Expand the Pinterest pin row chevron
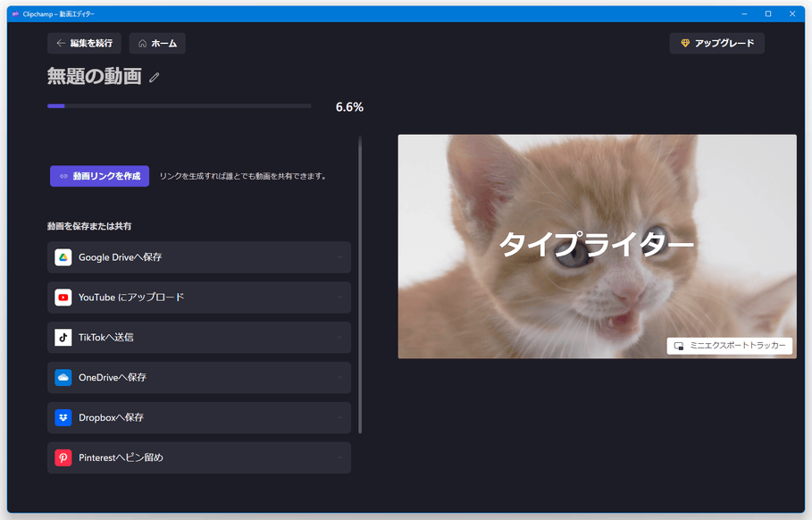The height and width of the screenshot is (520, 812). (x=339, y=457)
